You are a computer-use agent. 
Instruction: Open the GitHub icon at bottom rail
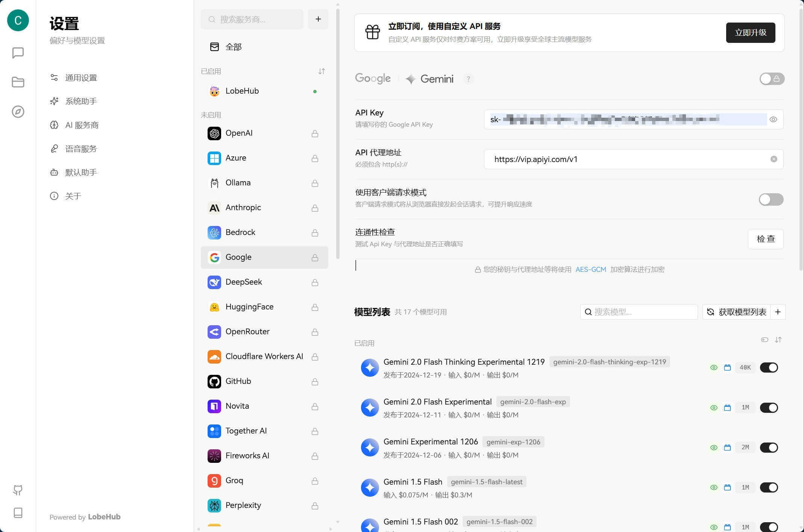point(18,490)
